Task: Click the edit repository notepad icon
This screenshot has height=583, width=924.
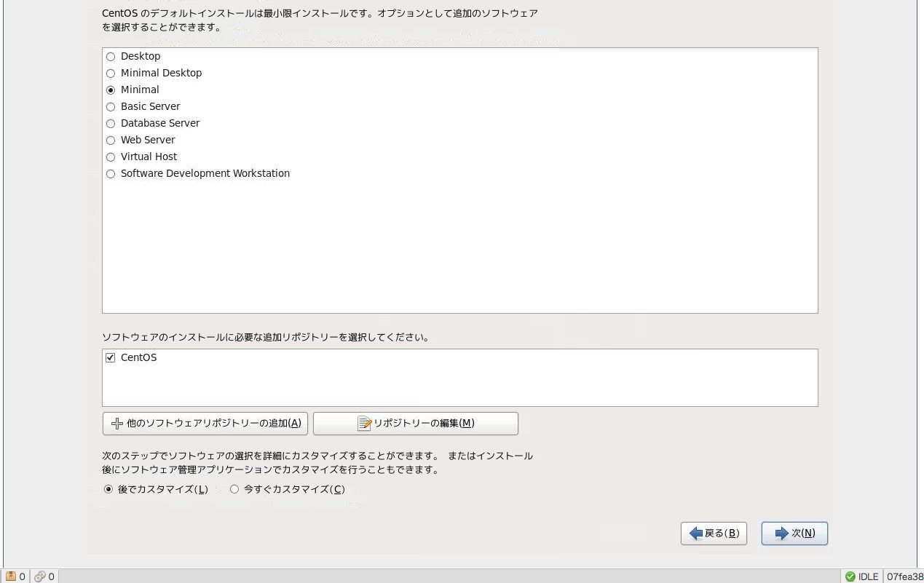Action: 364,424
